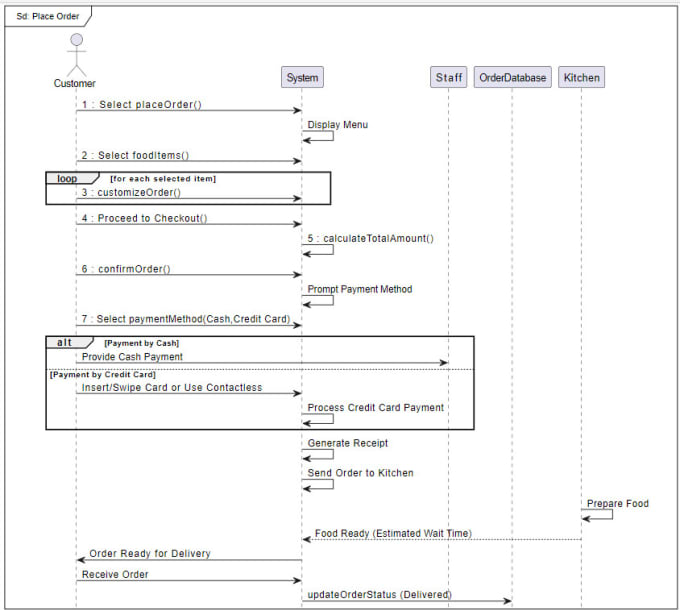Click the 'Send Order to Kitchen' label
680x610 pixels.
pos(360,473)
